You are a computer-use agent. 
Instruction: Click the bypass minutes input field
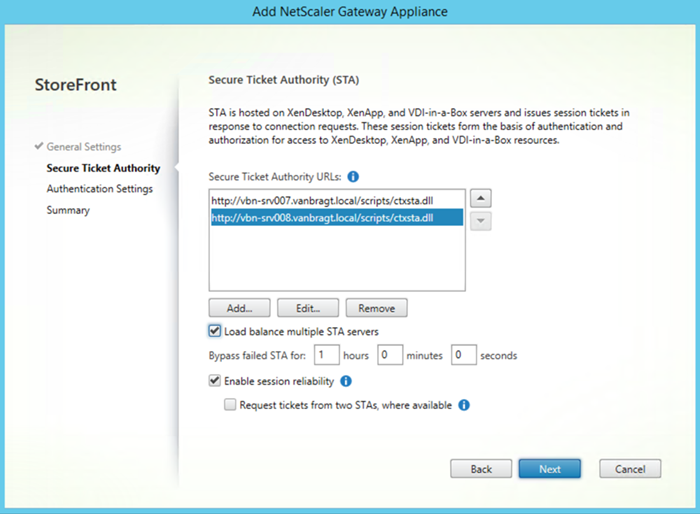click(x=390, y=355)
